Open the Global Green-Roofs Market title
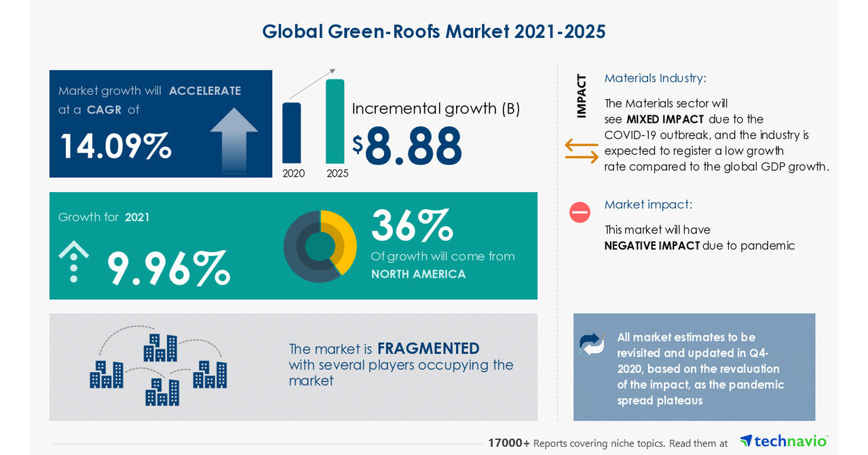The width and height of the screenshot is (868, 455). click(x=434, y=31)
